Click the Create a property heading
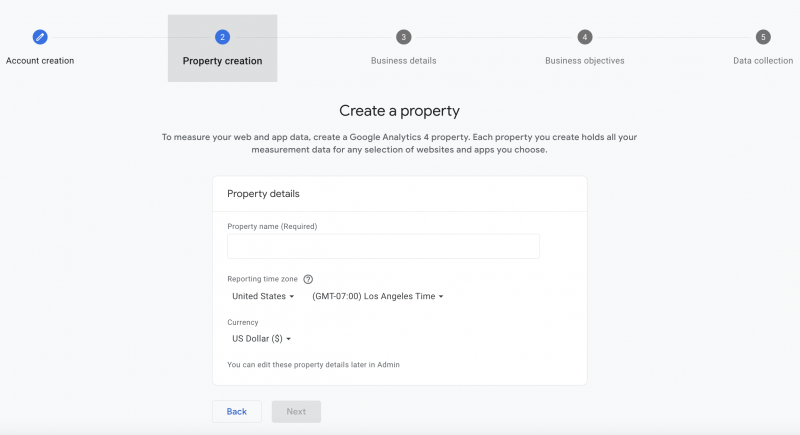Image resolution: width=800 pixels, height=435 pixels. click(x=399, y=111)
